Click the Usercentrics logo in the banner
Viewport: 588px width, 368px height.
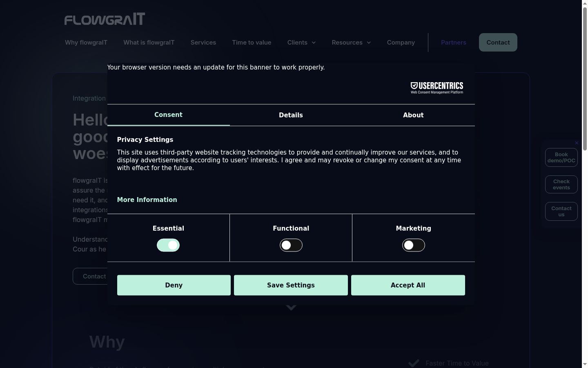coord(437,88)
